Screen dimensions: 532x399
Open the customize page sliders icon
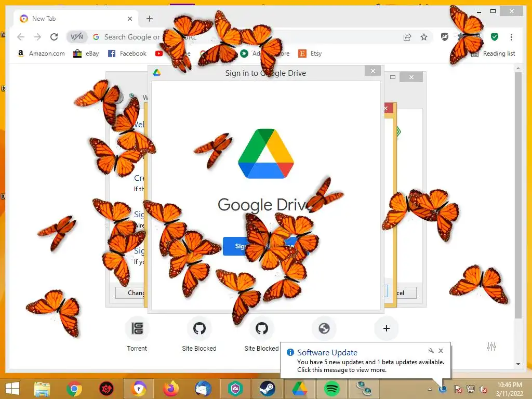tap(491, 347)
